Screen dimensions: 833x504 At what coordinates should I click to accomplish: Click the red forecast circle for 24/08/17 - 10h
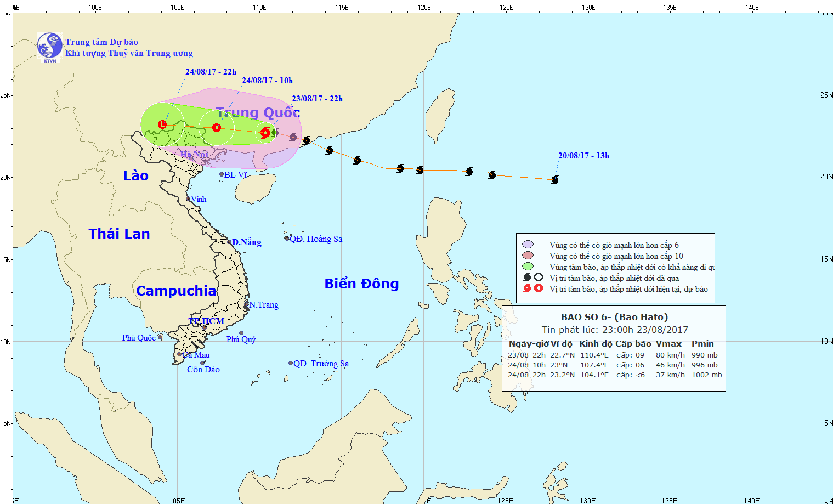[x=217, y=128]
